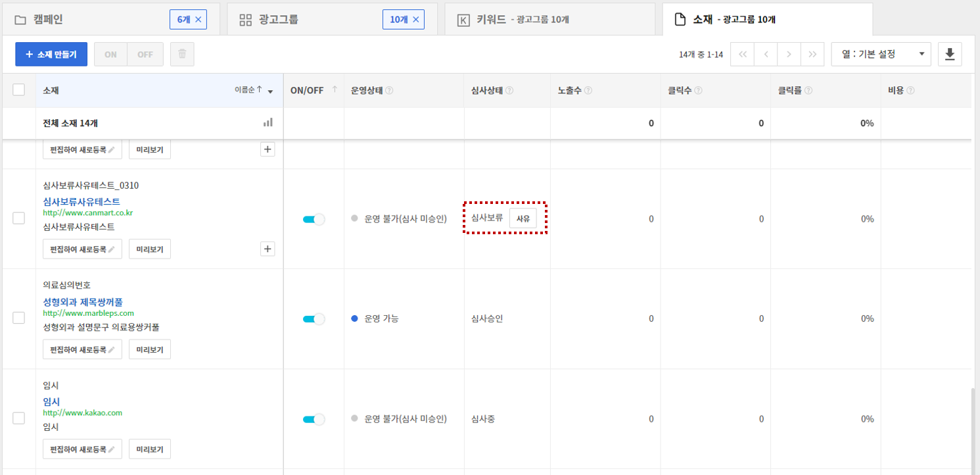The height and width of the screenshot is (475, 980).
Task: Click the download arrow icon
Action: (x=950, y=55)
